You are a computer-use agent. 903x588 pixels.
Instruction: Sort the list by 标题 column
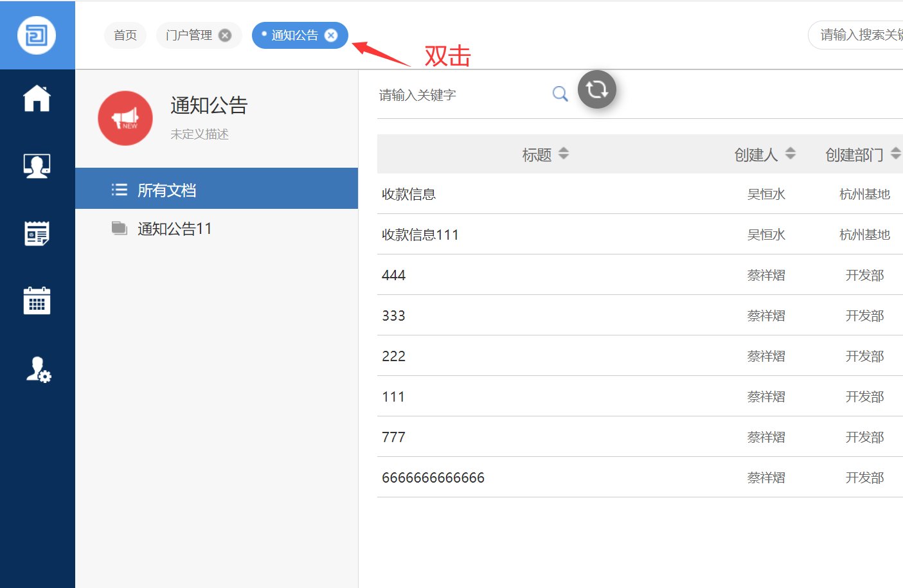point(563,154)
